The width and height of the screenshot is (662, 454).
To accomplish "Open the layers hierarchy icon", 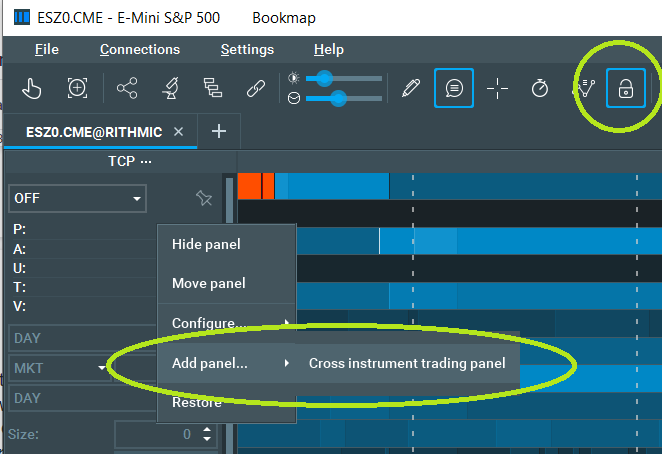I will coord(213,88).
